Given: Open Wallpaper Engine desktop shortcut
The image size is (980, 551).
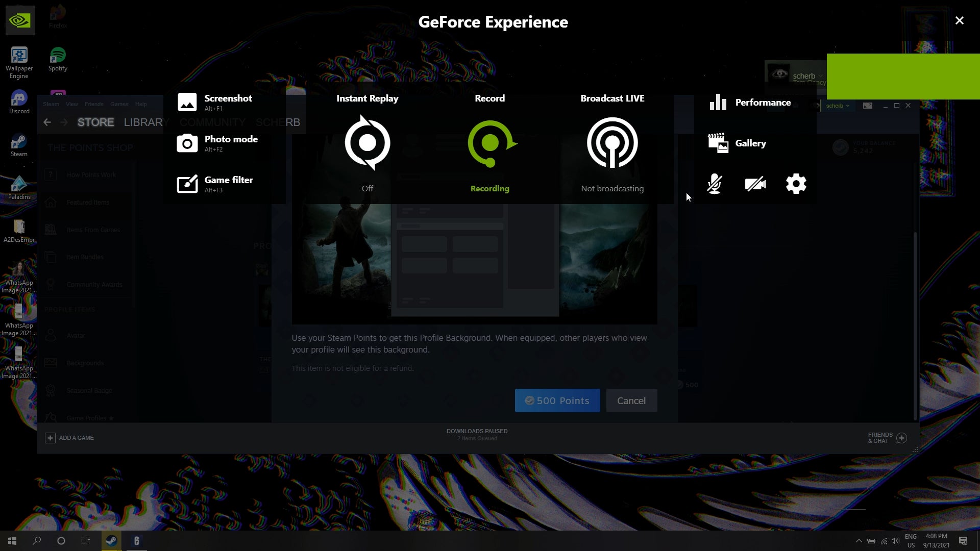Looking at the screenshot, I should [x=19, y=63].
